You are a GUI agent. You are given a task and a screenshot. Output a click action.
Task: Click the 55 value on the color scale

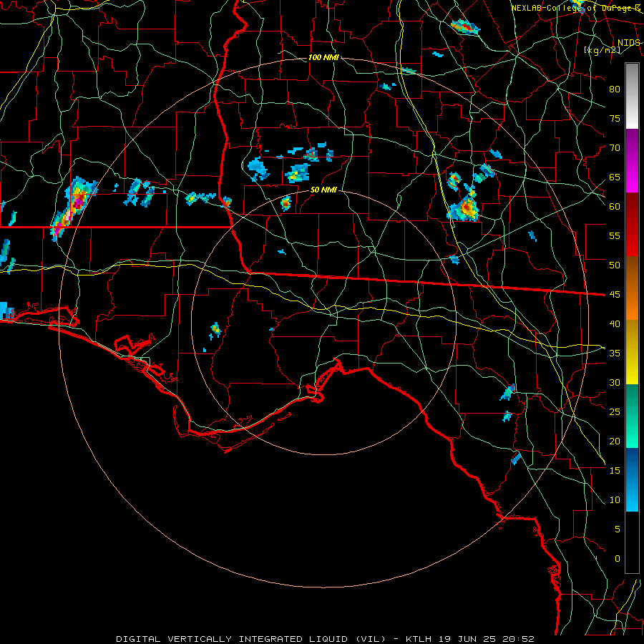pos(615,236)
